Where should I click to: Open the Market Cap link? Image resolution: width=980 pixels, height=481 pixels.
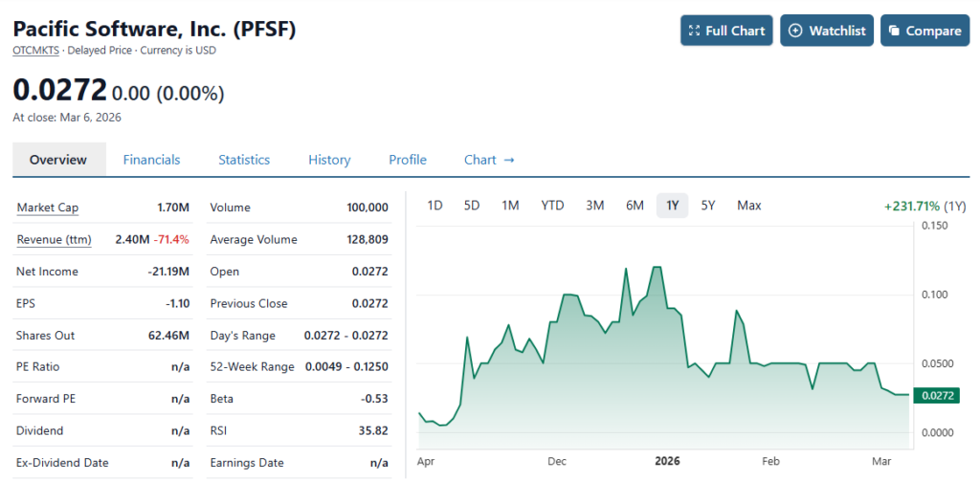[x=48, y=208]
